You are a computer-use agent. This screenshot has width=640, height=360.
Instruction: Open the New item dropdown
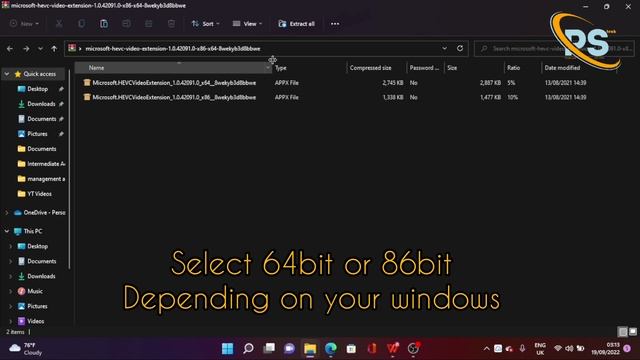pos(24,24)
